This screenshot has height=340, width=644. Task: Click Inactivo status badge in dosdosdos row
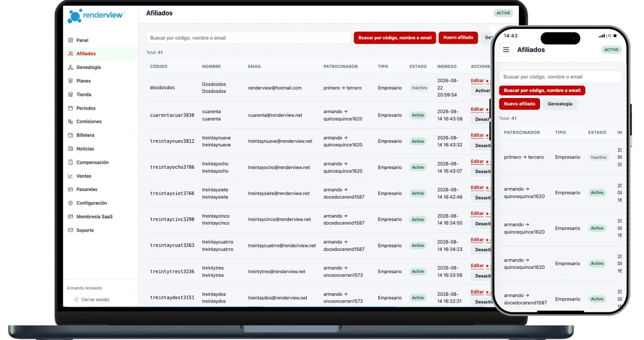pyautogui.click(x=419, y=88)
